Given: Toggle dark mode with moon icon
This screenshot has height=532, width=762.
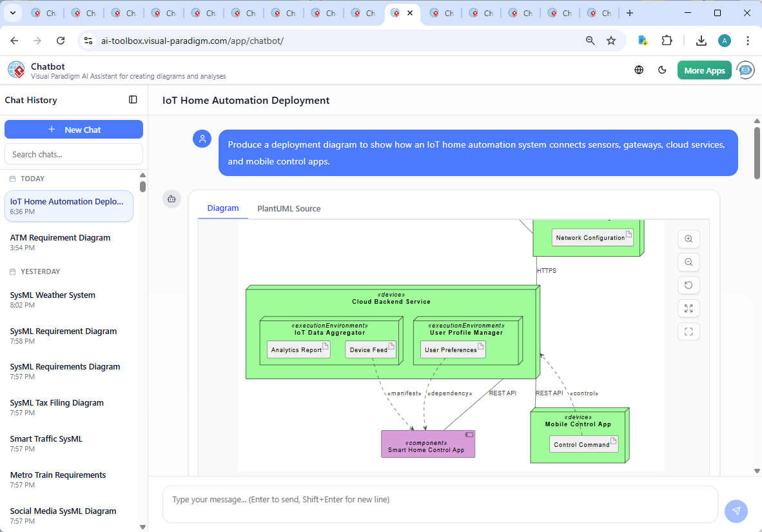Looking at the screenshot, I should pos(662,70).
